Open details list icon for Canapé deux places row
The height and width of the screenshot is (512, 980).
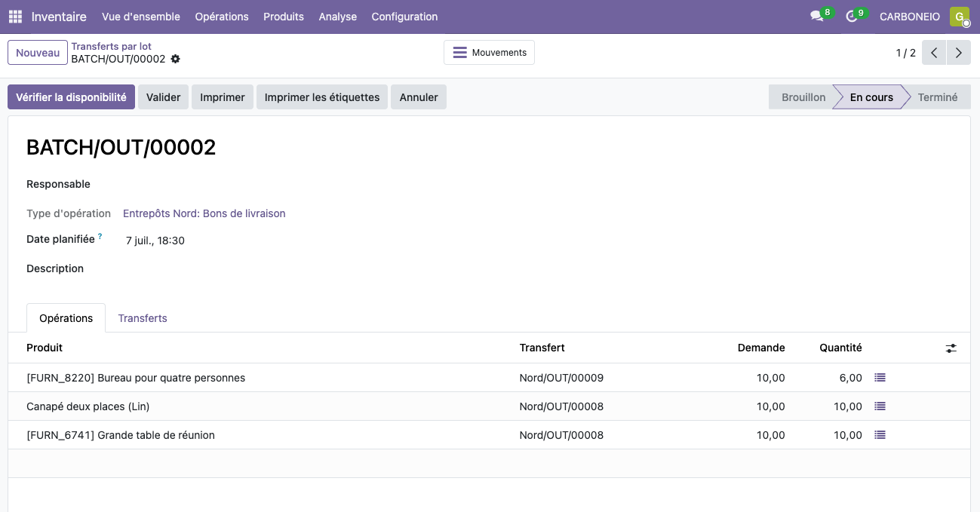point(880,406)
